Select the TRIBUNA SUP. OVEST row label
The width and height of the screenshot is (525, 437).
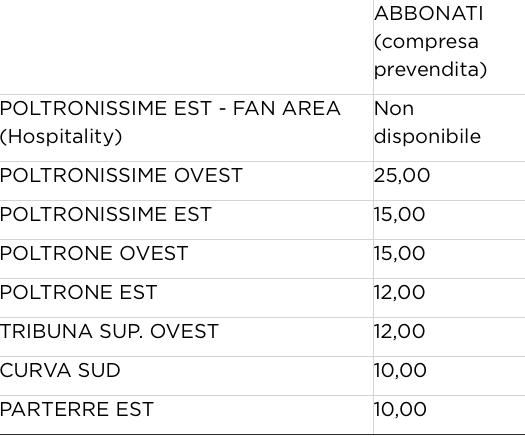click(x=109, y=332)
